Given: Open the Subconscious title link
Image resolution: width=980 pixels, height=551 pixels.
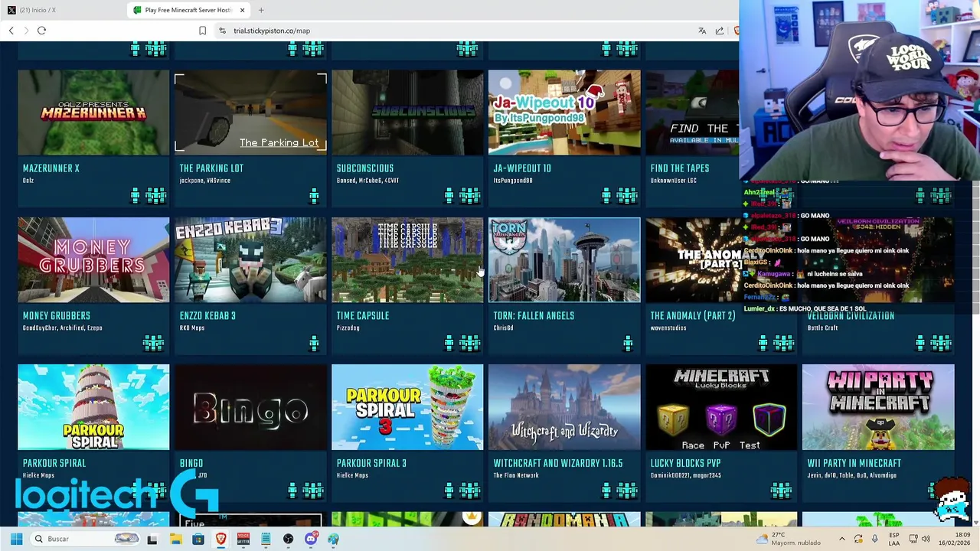Looking at the screenshot, I should point(365,168).
